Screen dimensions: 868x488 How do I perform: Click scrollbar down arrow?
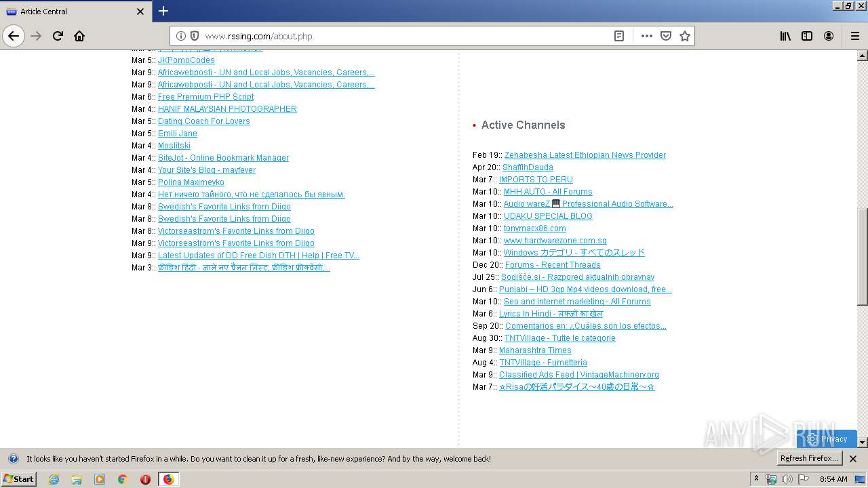click(863, 442)
